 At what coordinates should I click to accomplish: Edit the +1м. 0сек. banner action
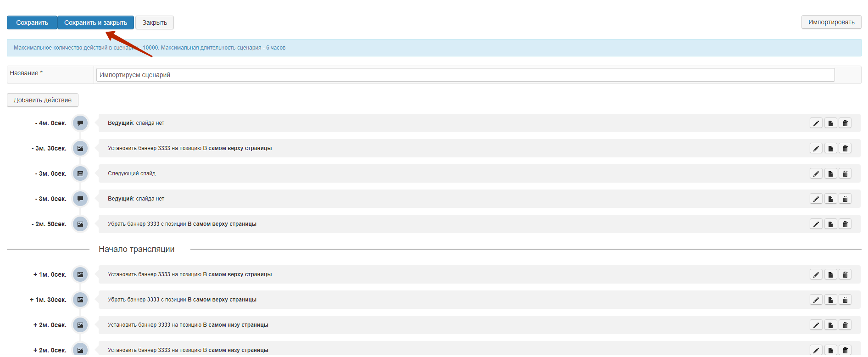[816, 274]
